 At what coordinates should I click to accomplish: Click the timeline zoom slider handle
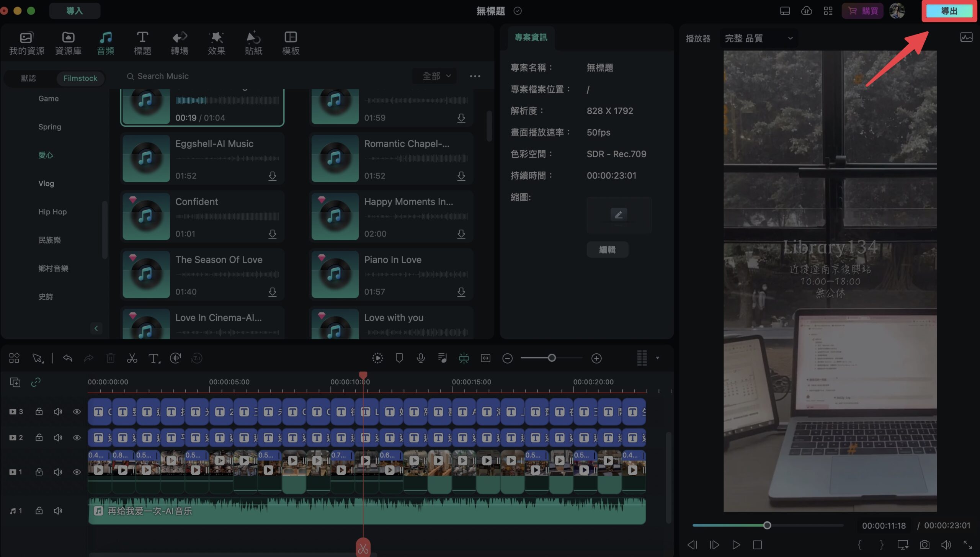(x=552, y=358)
